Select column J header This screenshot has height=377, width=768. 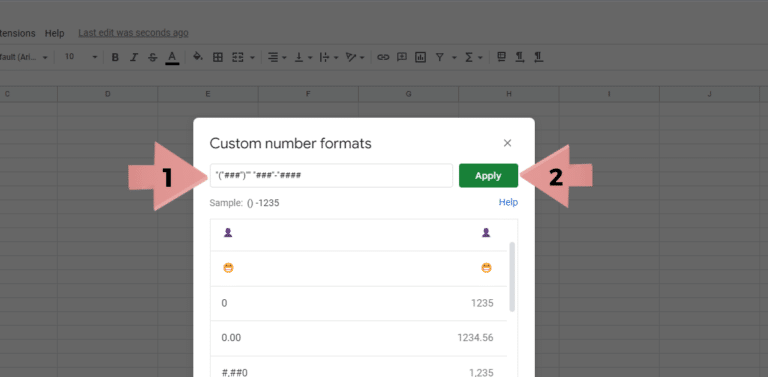tap(710, 94)
